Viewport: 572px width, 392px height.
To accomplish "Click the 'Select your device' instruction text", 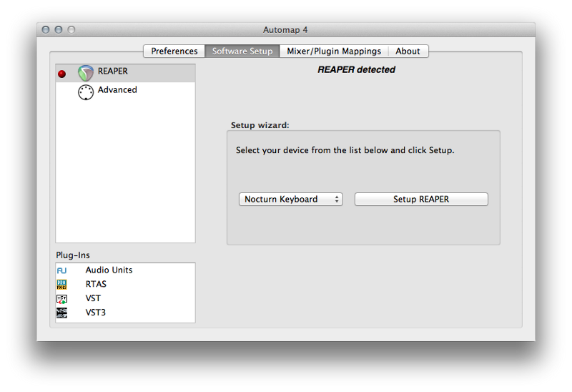I will (345, 150).
